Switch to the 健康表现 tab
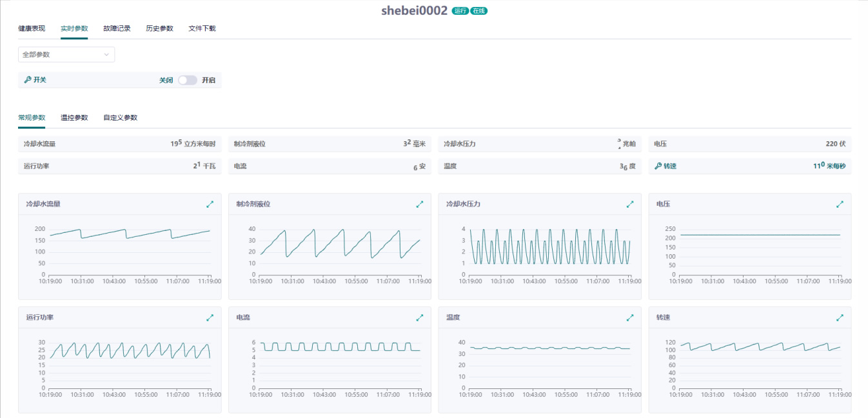This screenshot has width=868, height=418. point(32,28)
